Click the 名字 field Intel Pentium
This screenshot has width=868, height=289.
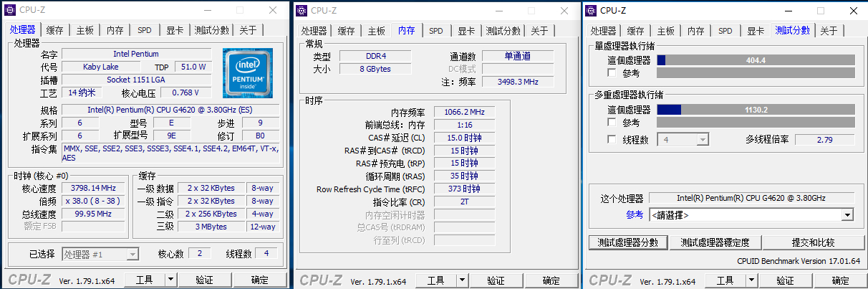tap(136, 54)
